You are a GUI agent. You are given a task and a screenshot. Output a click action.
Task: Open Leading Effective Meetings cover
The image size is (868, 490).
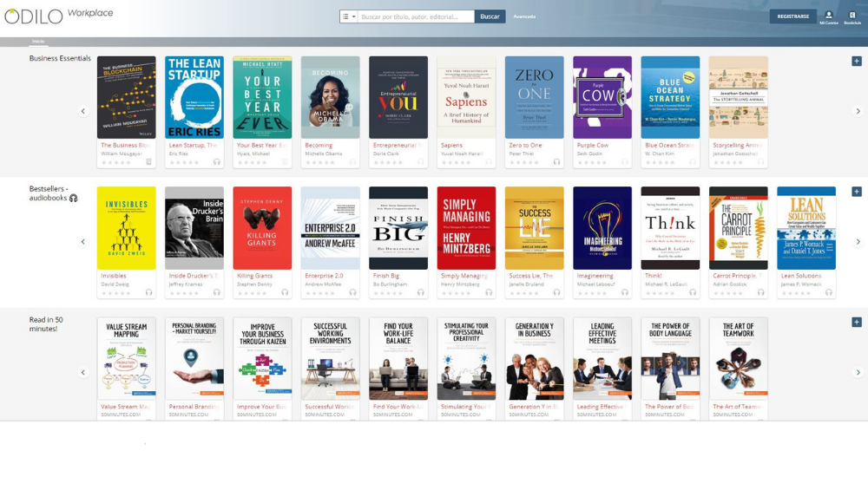602,358
